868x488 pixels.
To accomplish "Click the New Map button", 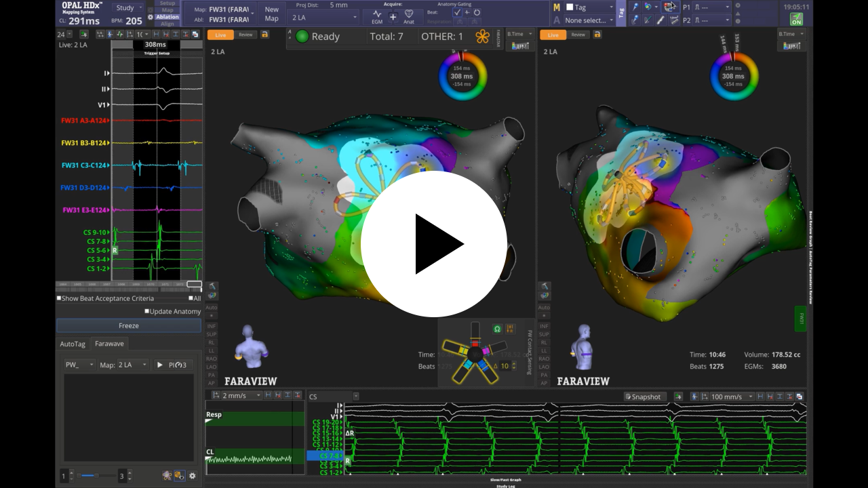I will coord(272,14).
